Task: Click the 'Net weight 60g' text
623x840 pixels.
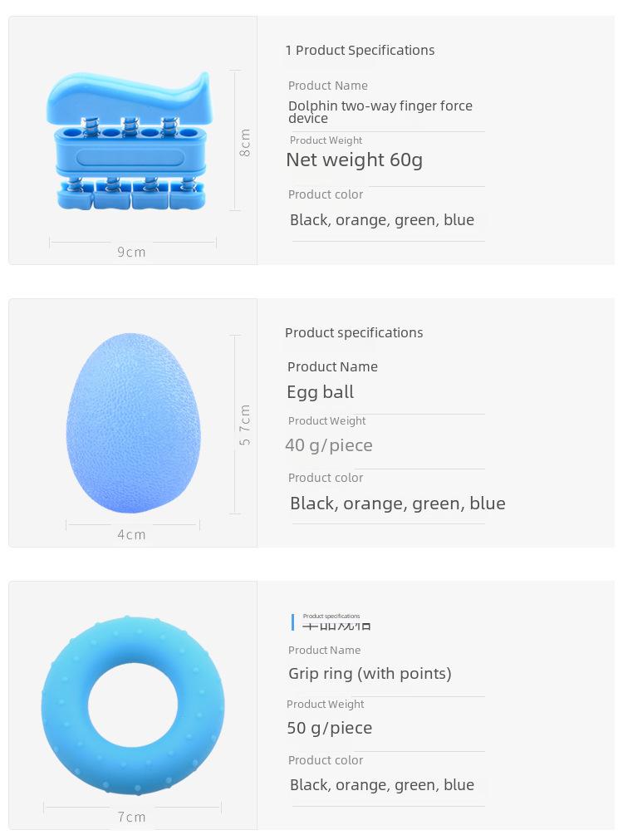Action: [x=355, y=160]
